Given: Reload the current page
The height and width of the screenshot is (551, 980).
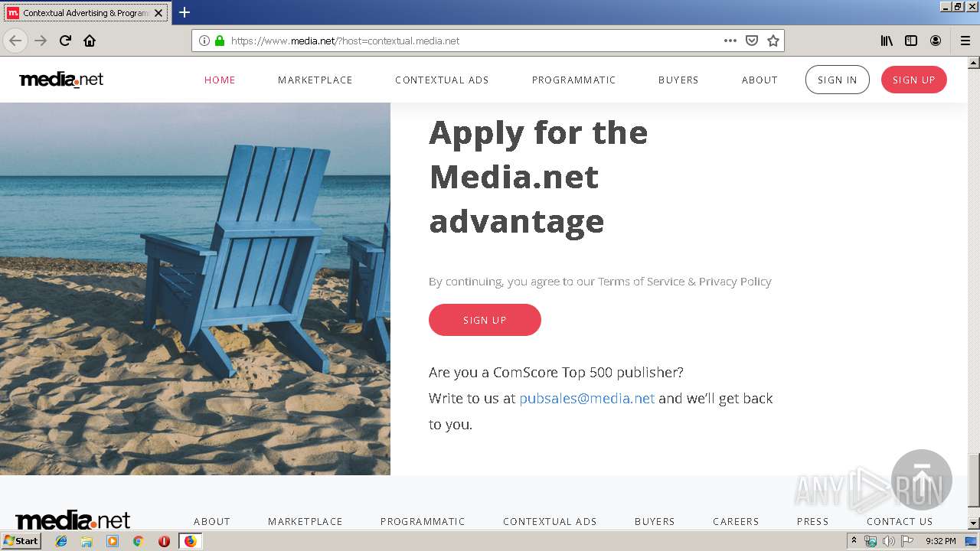Looking at the screenshot, I should click(x=65, y=41).
